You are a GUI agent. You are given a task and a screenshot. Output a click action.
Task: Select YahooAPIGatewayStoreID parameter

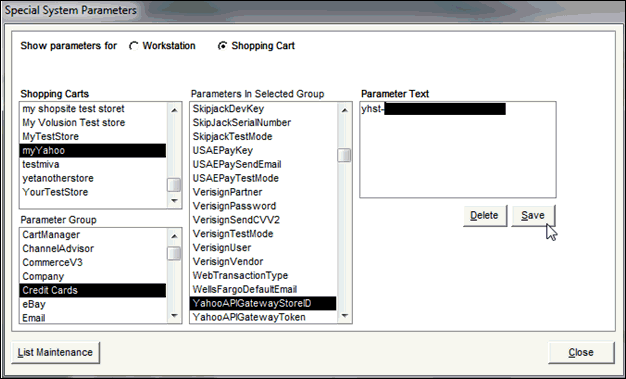[263, 303]
